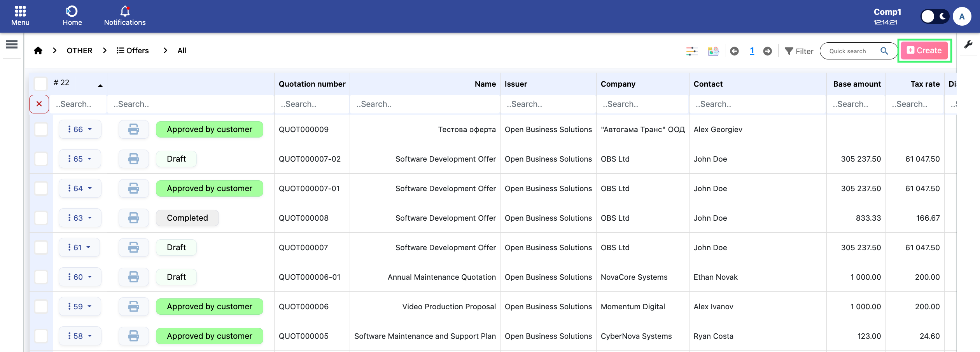Open the dropdown for record 63
The width and height of the screenshot is (980, 352).
80,218
